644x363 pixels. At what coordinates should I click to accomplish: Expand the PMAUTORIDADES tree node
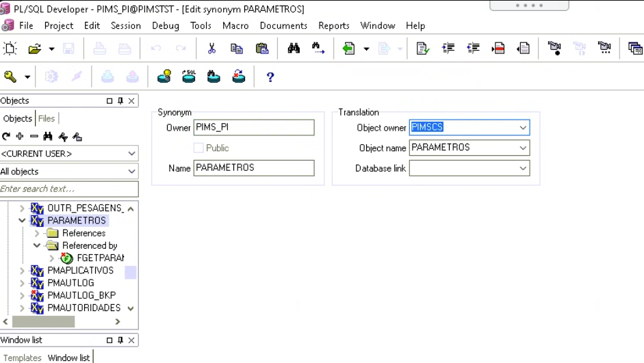(22, 308)
